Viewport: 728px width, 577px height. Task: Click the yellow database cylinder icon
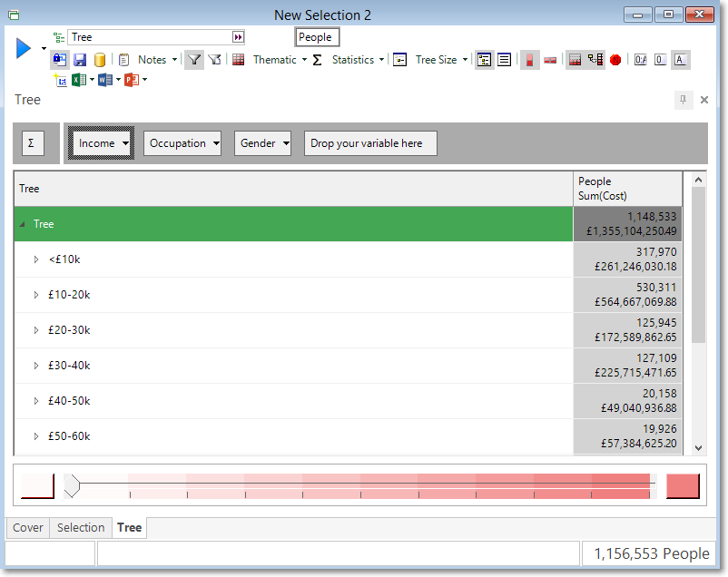99,60
